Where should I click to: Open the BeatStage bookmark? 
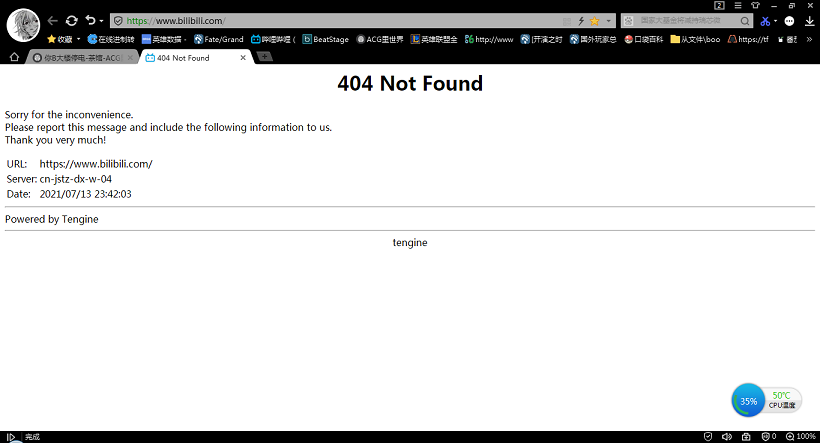coord(325,39)
